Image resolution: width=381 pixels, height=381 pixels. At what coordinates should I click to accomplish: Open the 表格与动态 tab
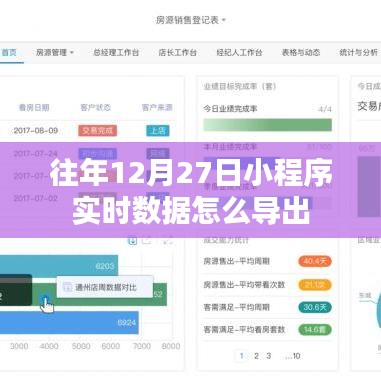[301, 52]
